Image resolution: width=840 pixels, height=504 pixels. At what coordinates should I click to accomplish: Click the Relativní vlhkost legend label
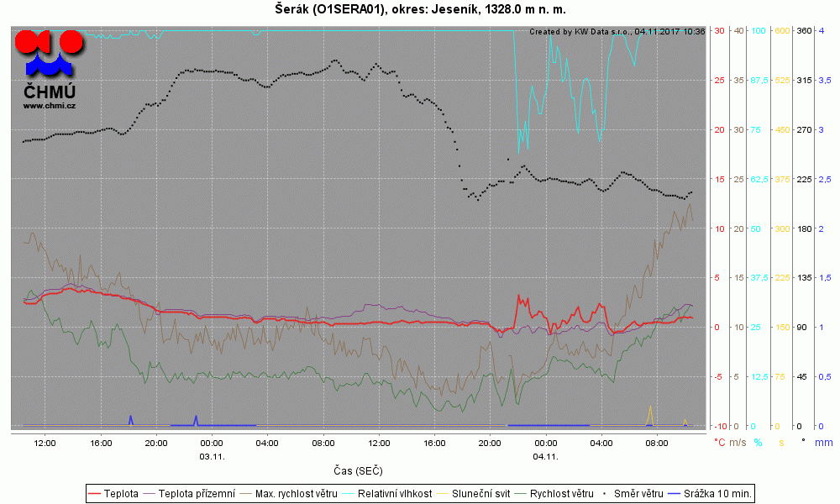tap(395, 493)
